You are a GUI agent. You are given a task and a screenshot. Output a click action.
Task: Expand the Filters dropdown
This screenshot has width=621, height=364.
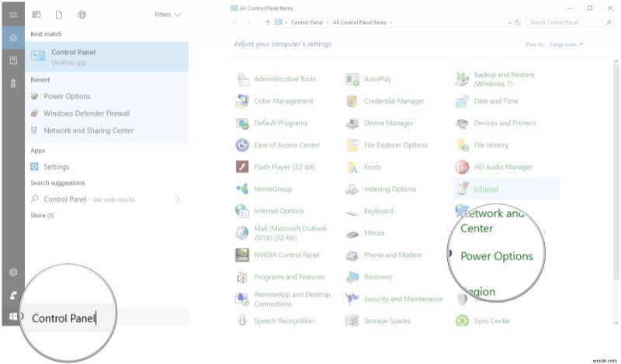tap(168, 15)
